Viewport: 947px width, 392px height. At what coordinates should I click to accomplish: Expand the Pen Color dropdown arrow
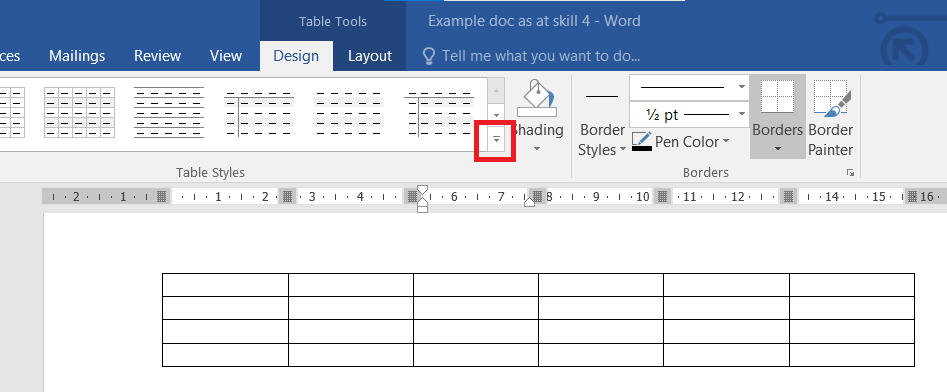click(726, 141)
